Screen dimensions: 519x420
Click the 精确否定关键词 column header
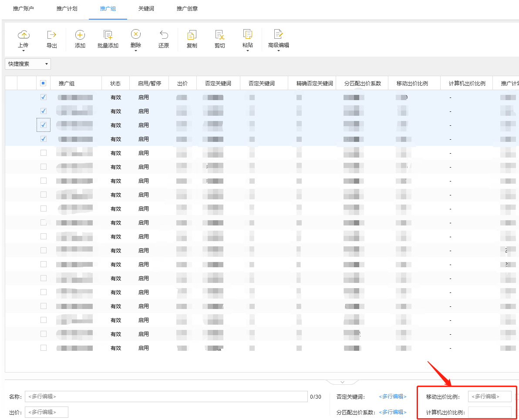coord(314,84)
